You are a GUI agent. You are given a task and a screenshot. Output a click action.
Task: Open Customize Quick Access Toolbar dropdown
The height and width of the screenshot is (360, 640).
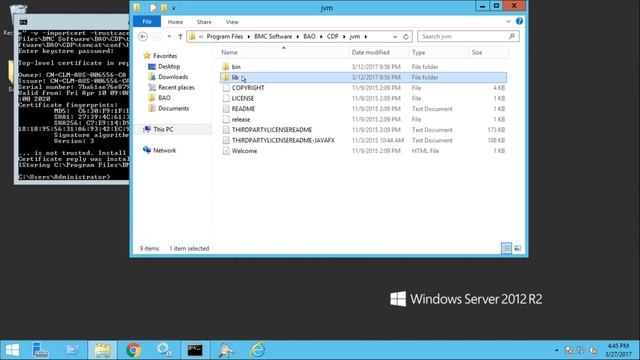pyautogui.click(x=173, y=8)
